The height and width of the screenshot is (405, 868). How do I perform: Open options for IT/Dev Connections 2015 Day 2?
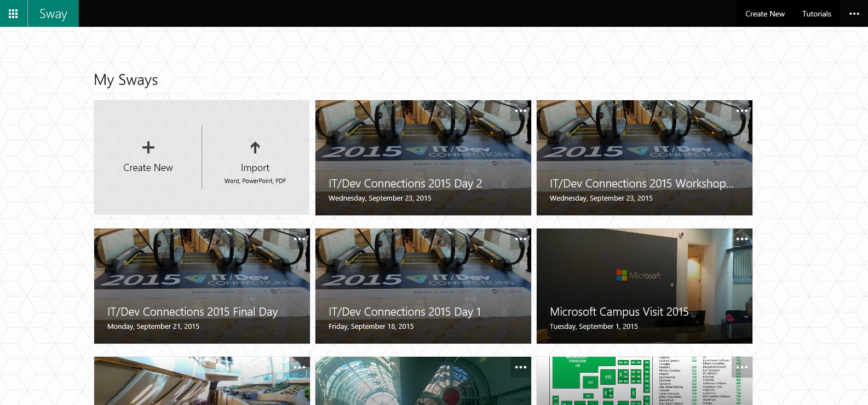[520, 111]
